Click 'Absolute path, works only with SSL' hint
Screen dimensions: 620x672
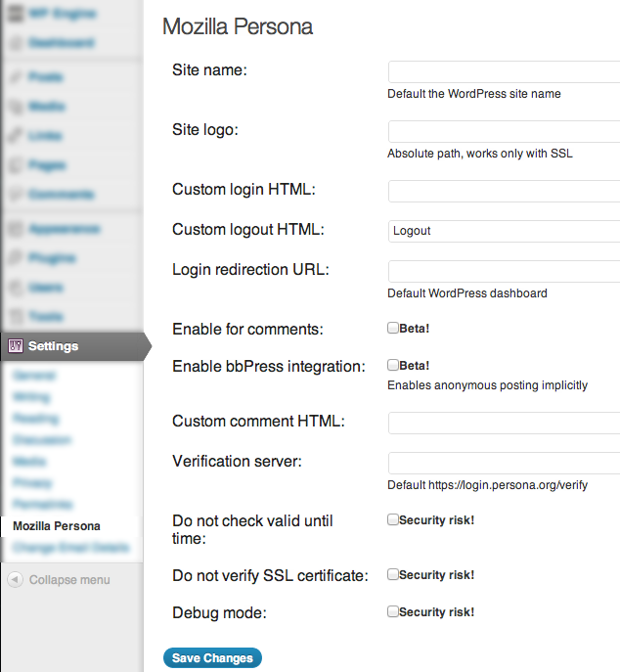point(480,154)
